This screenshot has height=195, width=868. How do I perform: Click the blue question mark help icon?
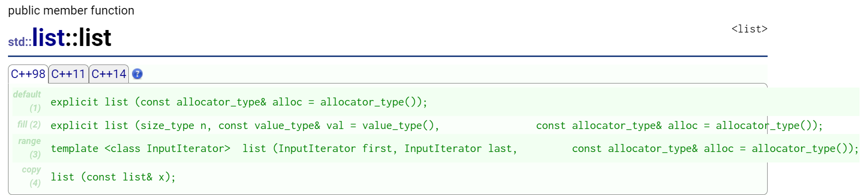click(x=137, y=74)
